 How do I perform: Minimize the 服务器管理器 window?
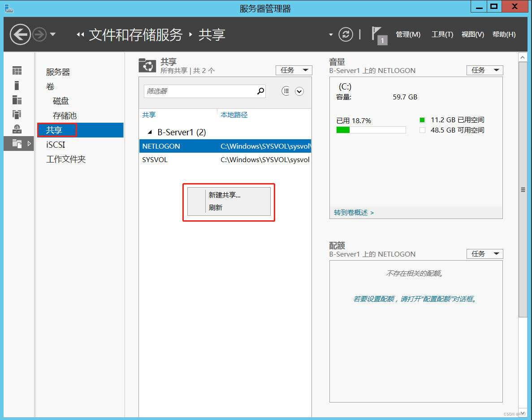click(479, 6)
